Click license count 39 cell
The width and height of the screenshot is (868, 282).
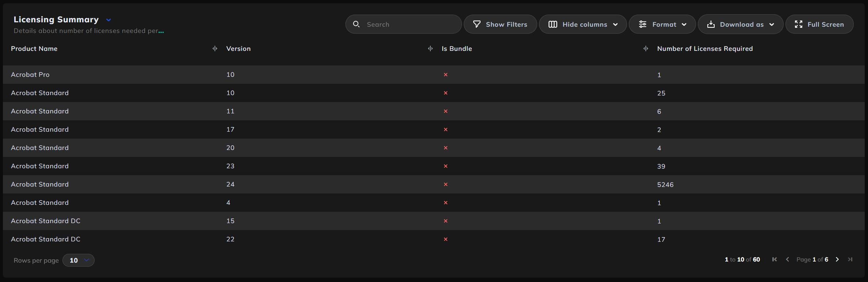pyautogui.click(x=661, y=166)
